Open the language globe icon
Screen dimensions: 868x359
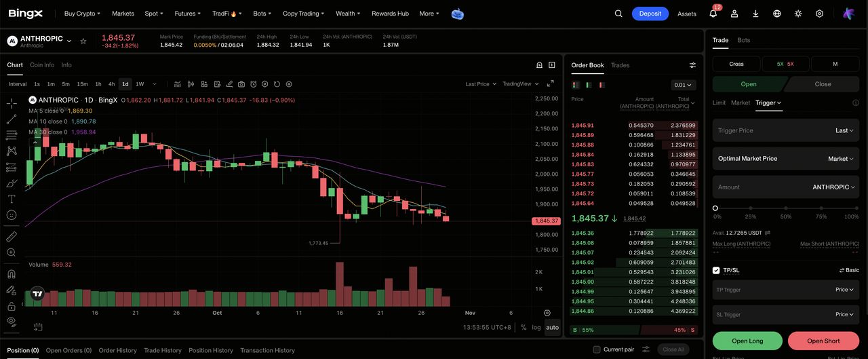pos(777,14)
